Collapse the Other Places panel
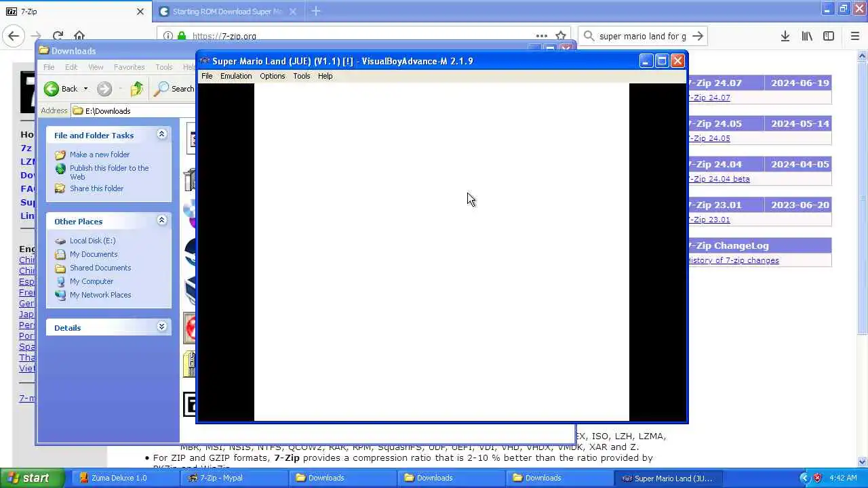868x488 pixels. point(161,220)
